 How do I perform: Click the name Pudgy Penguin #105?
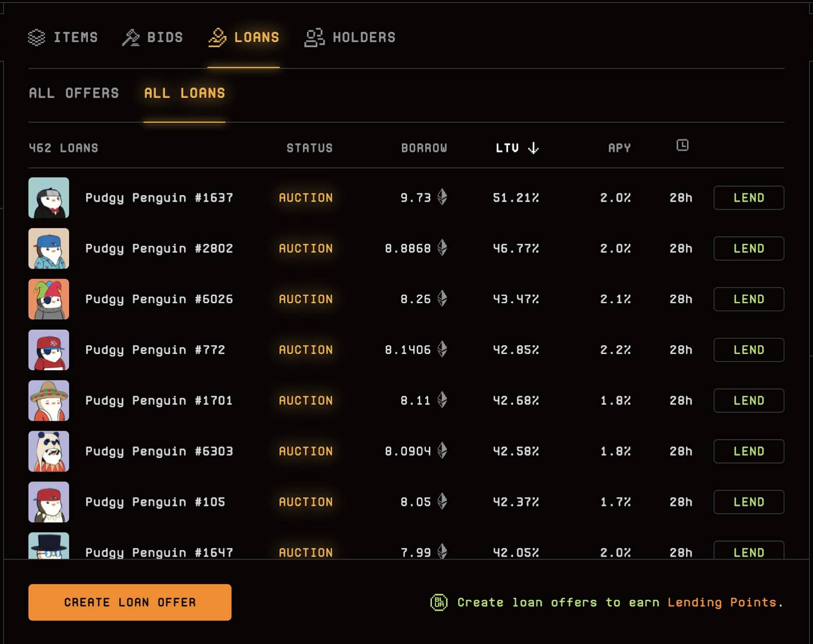click(155, 502)
